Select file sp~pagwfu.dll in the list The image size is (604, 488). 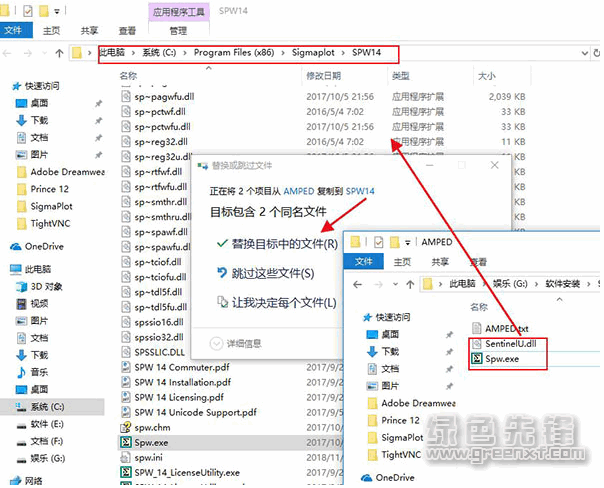[164, 97]
